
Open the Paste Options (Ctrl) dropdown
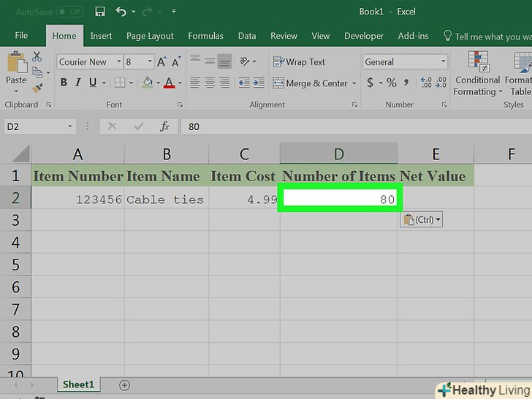point(422,219)
